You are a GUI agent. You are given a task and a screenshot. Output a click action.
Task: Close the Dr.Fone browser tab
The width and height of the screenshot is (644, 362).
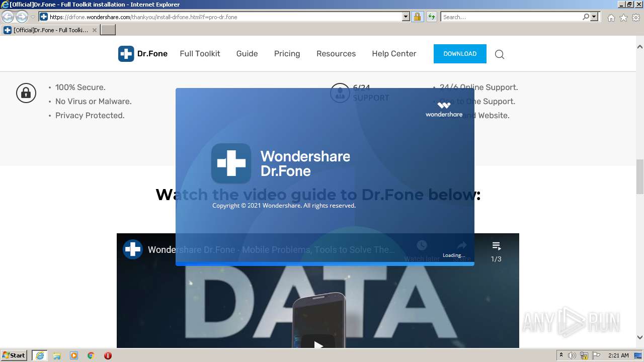point(95,30)
